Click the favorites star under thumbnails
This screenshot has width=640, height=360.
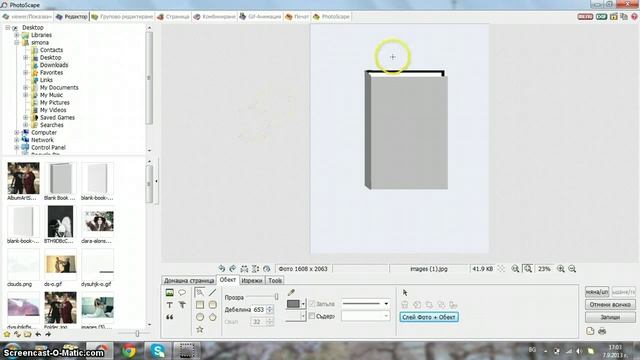click(7, 334)
